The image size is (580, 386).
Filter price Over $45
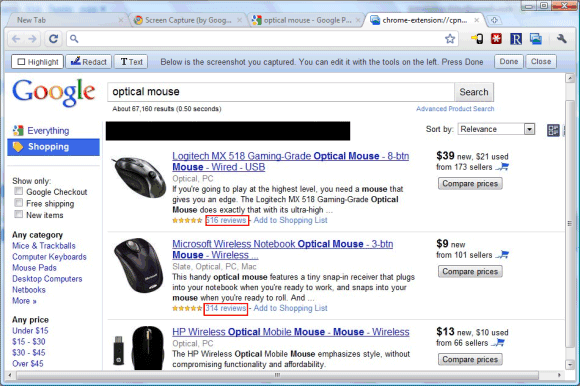[x=27, y=364]
